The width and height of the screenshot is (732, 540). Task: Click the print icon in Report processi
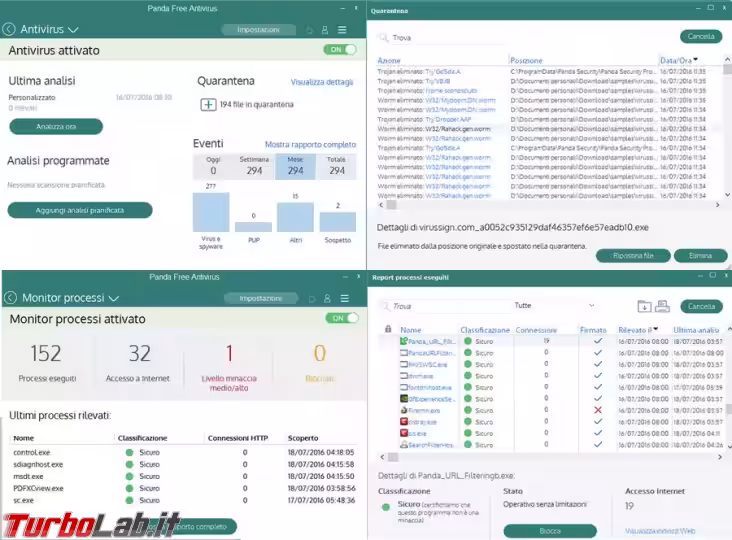(663, 306)
